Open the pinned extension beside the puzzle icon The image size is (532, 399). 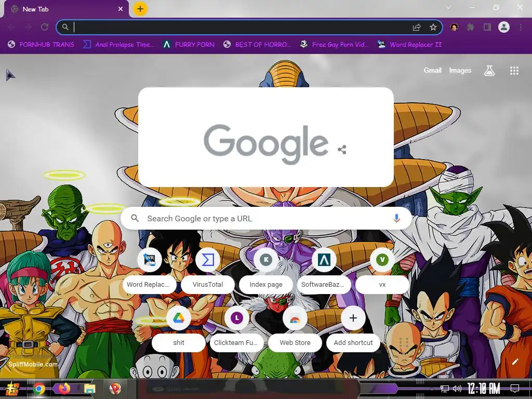454,27
